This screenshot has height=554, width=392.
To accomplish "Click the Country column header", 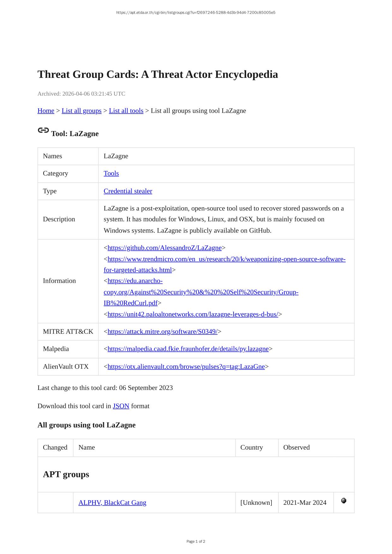I will coord(251,447).
